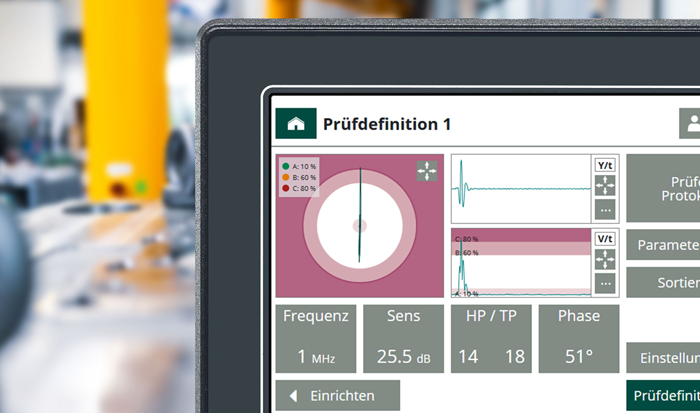
Task: Click the back arrow on Einrichten
Action: 293,396
